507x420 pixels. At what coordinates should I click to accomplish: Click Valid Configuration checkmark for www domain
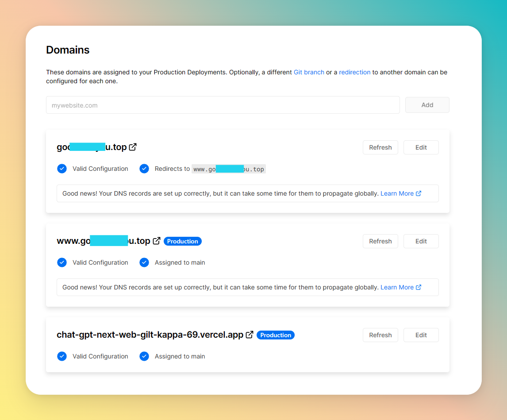click(x=62, y=262)
